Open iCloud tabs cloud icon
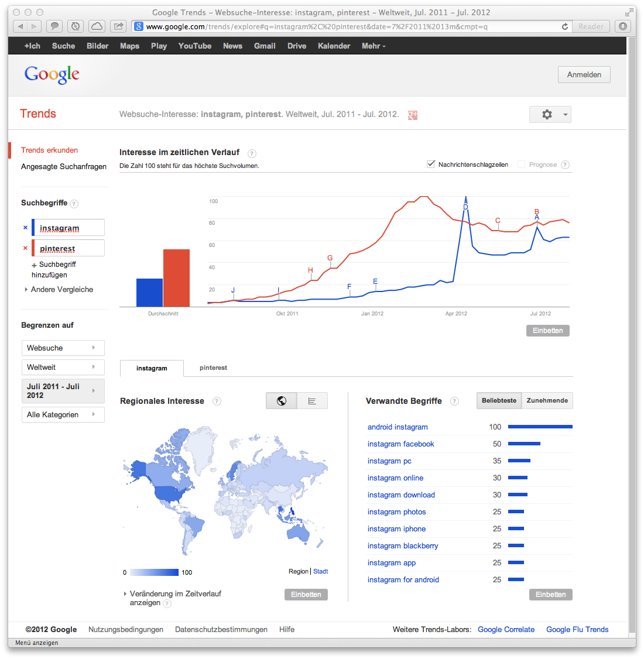 pos(97,26)
